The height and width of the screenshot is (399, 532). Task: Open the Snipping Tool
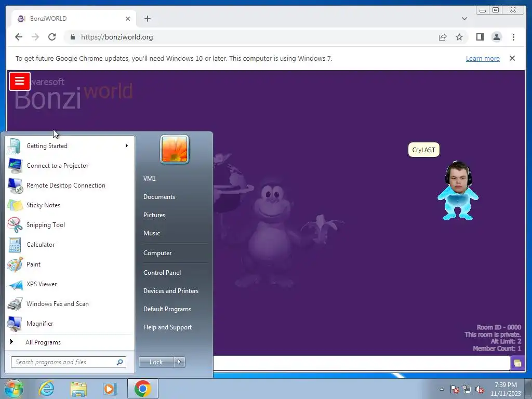(70, 224)
